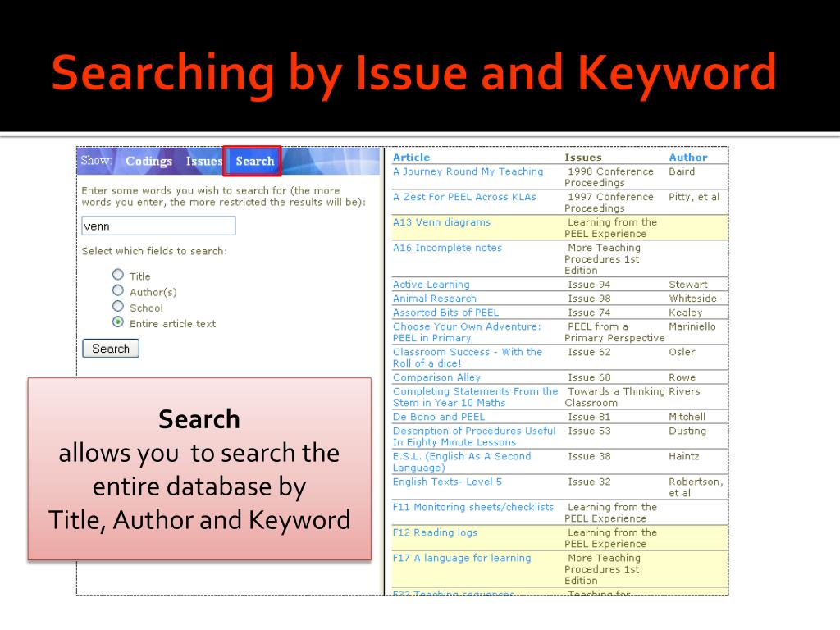
Task: Click 'Issue 32' in English Texts row
Action: (x=589, y=482)
